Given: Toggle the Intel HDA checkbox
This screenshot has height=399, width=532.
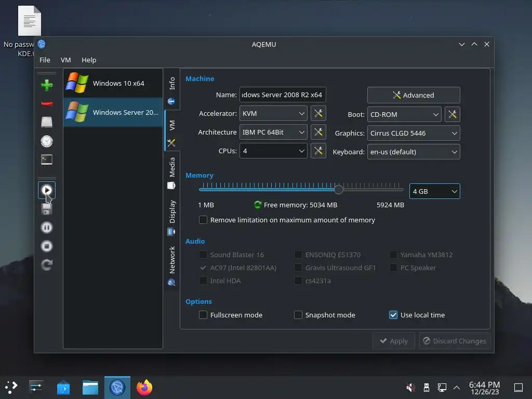Looking at the screenshot, I should [x=203, y=281].
